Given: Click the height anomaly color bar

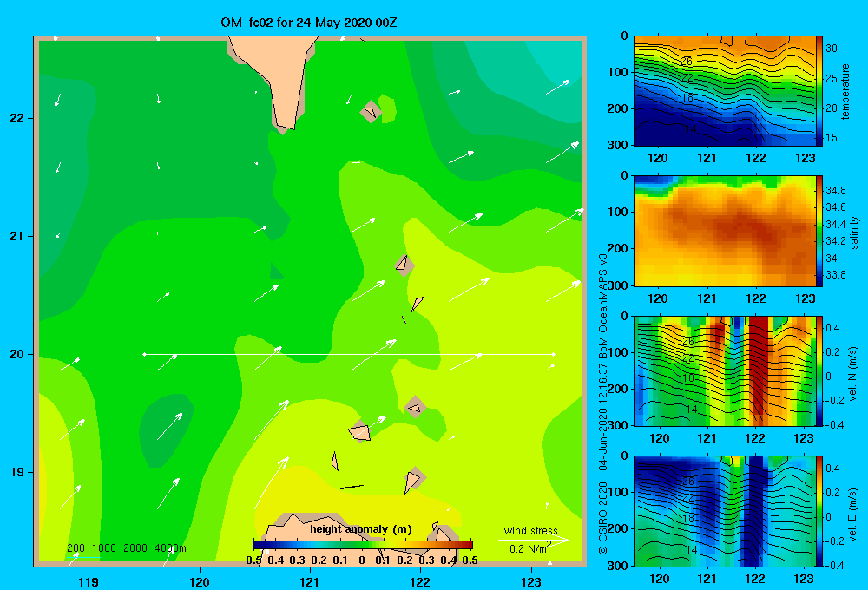Looking at the screenshot, I should [x=363, y=545].
